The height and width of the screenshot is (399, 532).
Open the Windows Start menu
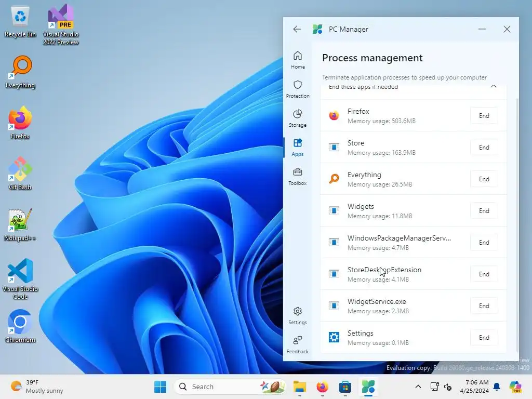pos(160,387)
